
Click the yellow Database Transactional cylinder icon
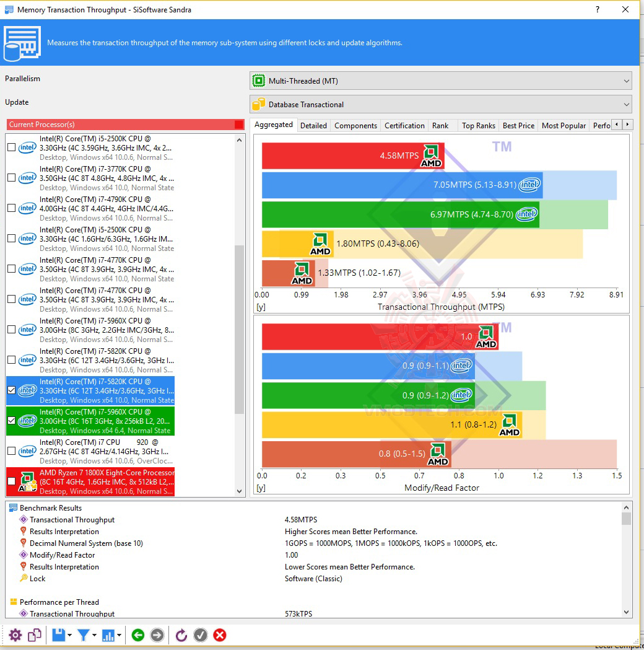pos(259,104)
